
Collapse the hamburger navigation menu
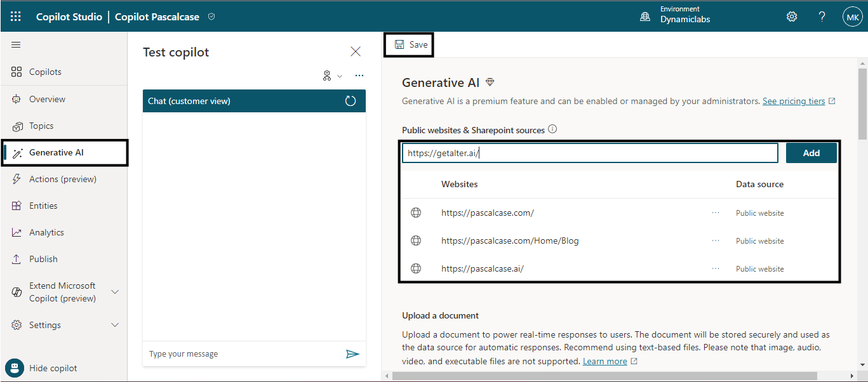pos(16,45)
